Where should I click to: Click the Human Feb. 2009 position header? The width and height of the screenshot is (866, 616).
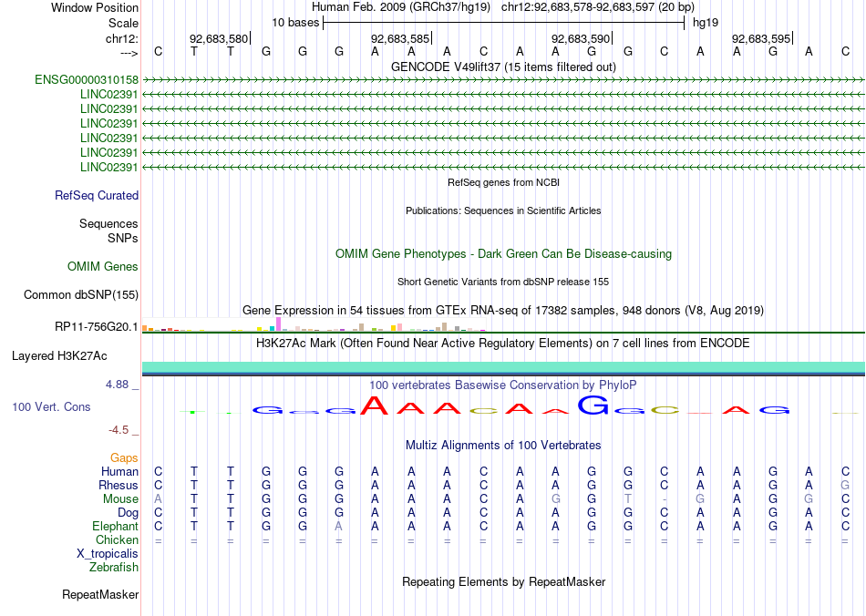click(x=503, y=7)
